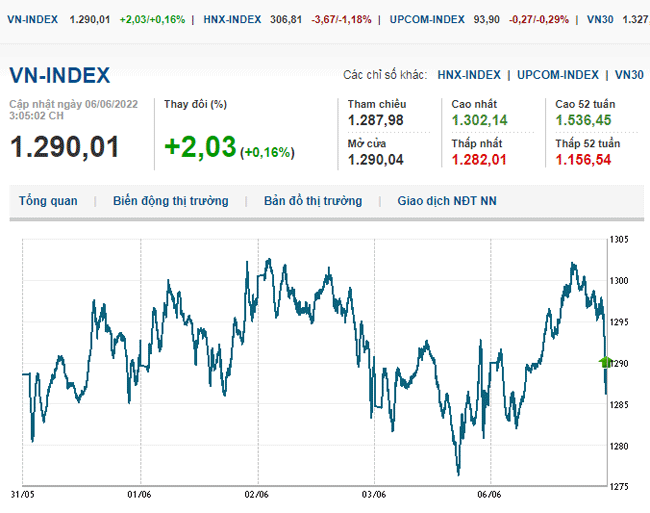
Task: Click the 52-week high value 1.536,45
Action: coord(584,120)
